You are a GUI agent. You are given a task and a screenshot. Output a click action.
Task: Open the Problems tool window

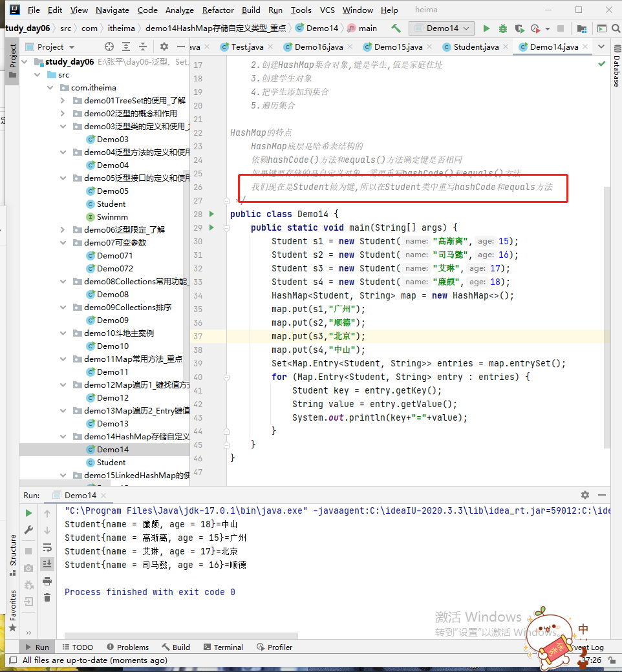point(128,647)
